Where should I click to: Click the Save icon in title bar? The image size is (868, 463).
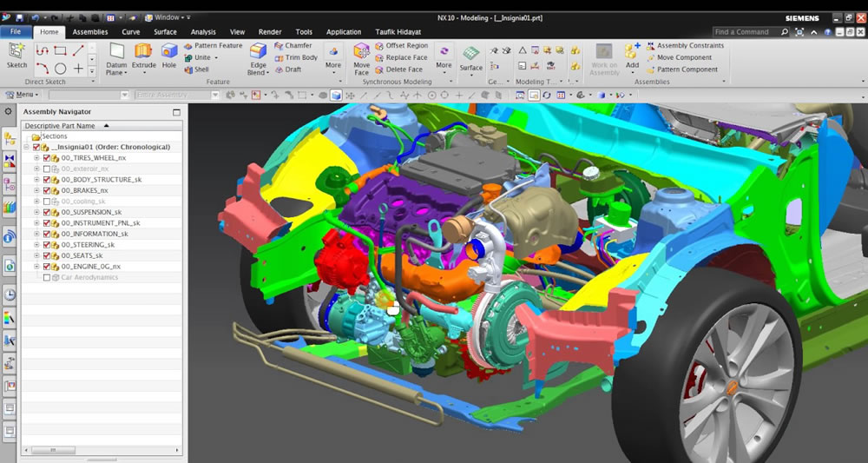coord(19,17)
